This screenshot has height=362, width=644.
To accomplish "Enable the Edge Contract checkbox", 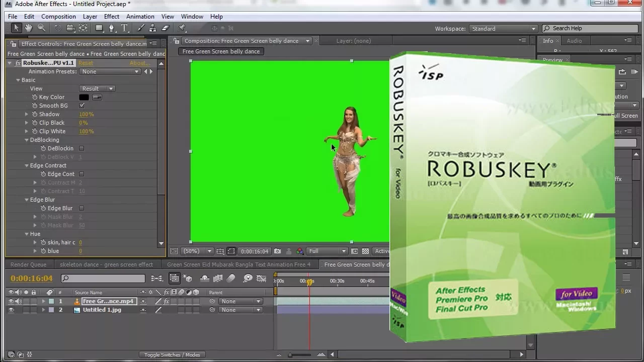I will click(82, 174).
